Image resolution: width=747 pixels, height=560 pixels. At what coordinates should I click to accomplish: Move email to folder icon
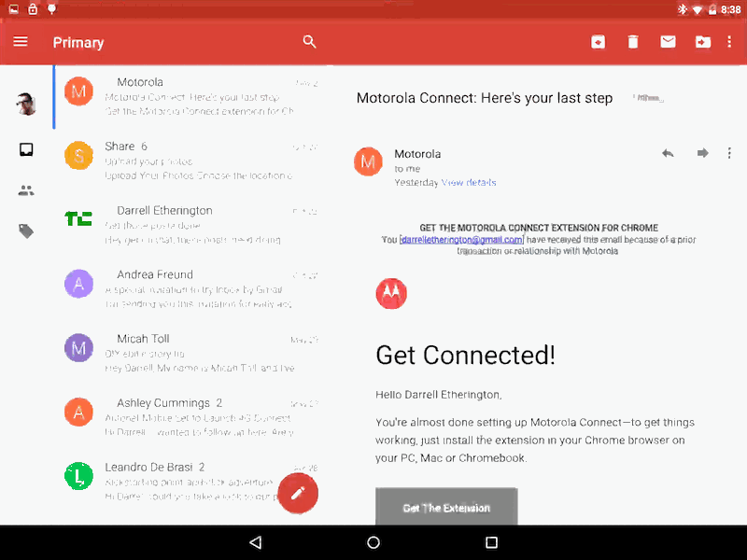tap(703, 42)
